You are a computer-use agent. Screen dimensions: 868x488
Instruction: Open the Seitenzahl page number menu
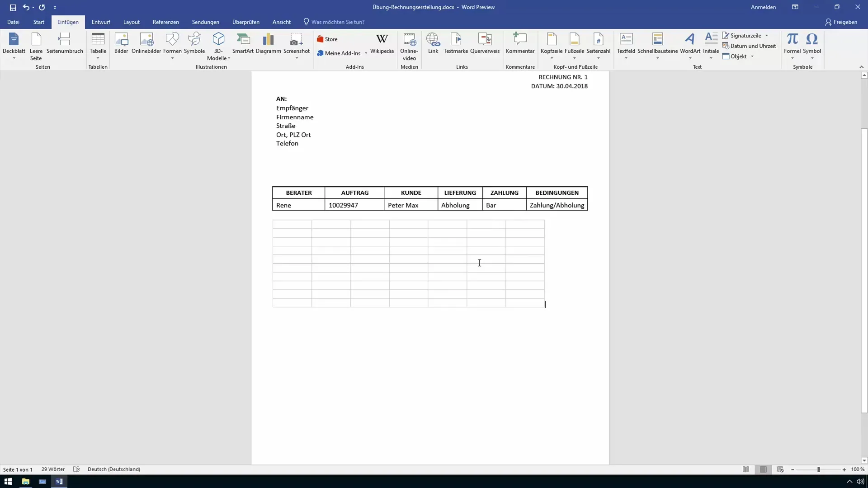[x=599, y=46]
